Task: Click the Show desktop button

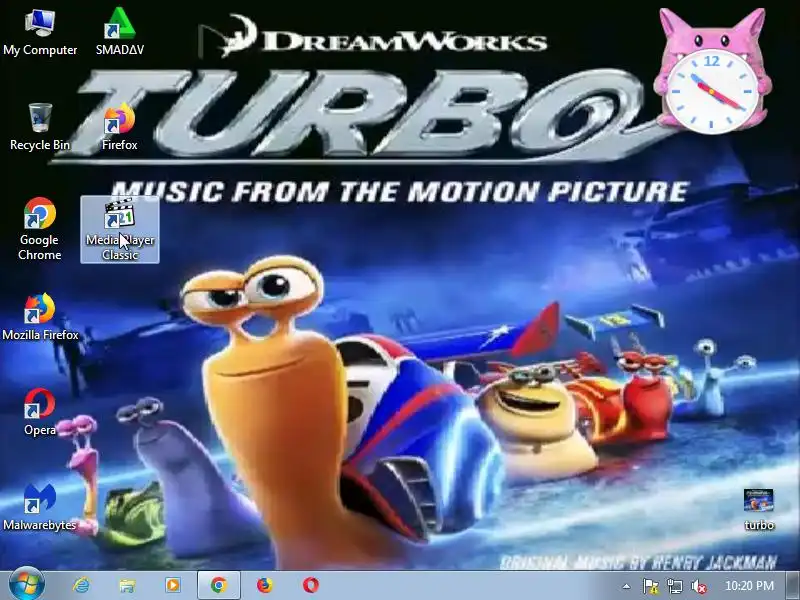Action: 793,585
